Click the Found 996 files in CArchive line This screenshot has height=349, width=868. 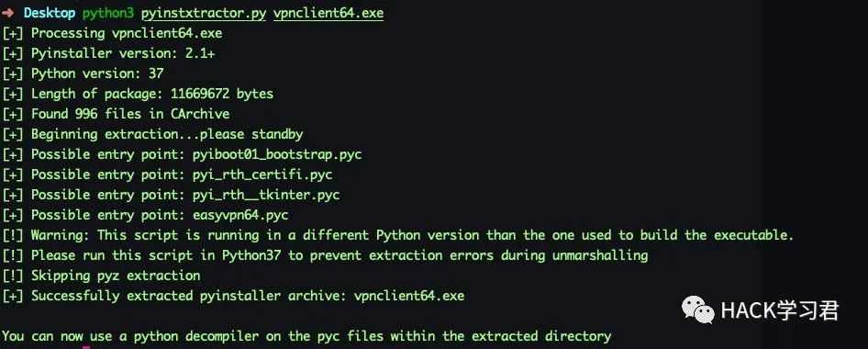pos(116,114)
